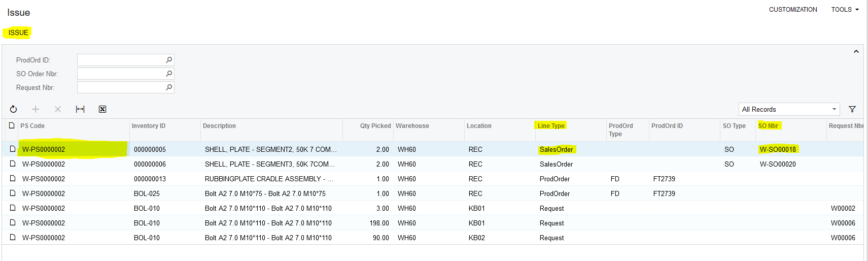
Task: Add a new row with plus icon
Action: [36, 109]
